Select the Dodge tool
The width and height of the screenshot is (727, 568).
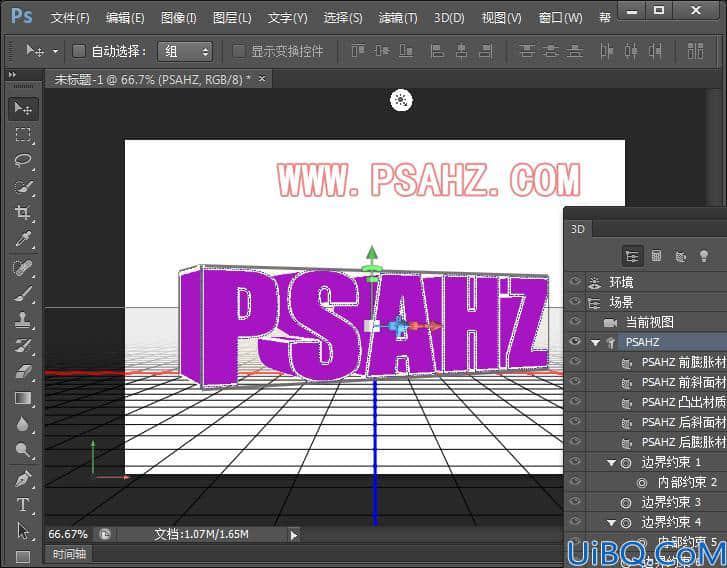tap(23, 449)
